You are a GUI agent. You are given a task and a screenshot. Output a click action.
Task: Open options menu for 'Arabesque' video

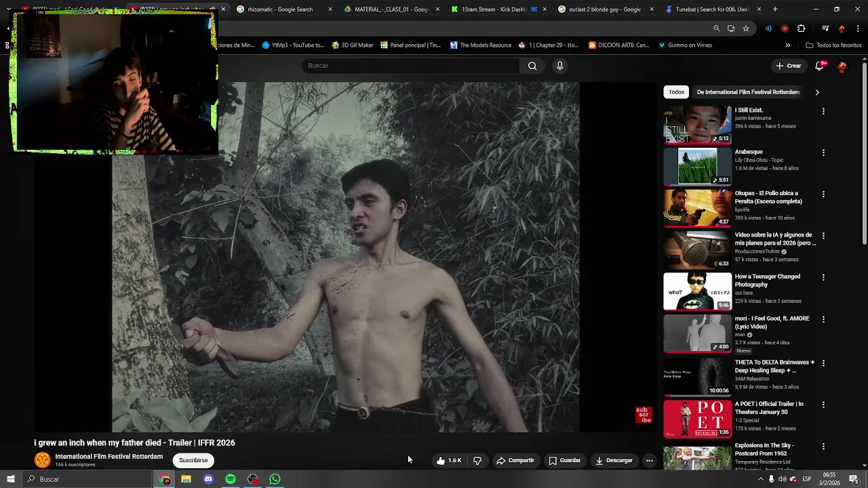pos(823,152)
